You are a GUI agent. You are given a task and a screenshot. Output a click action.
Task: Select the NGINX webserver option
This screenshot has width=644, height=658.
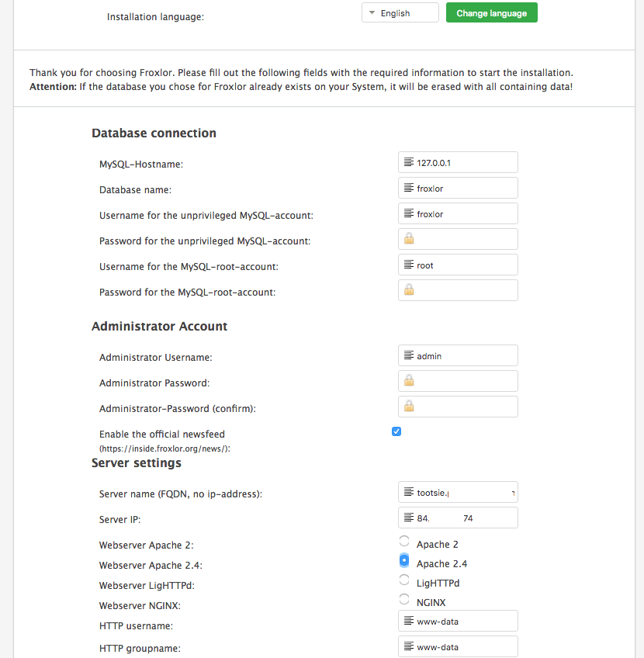403,599
